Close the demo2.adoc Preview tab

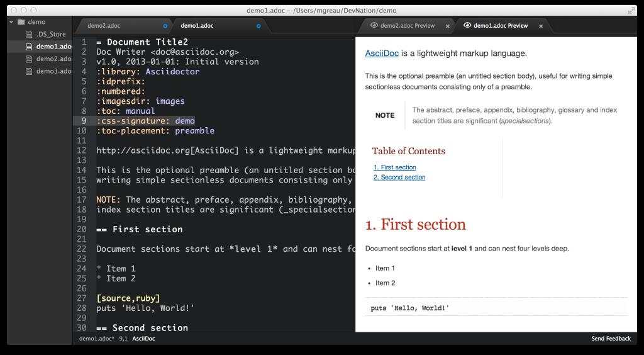448,26
